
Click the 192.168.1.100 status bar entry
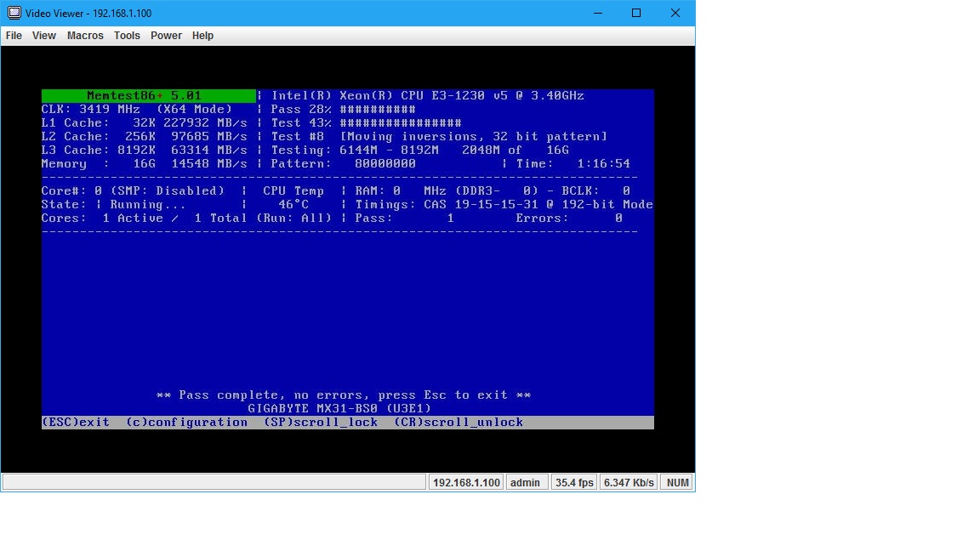pos(466,482)
